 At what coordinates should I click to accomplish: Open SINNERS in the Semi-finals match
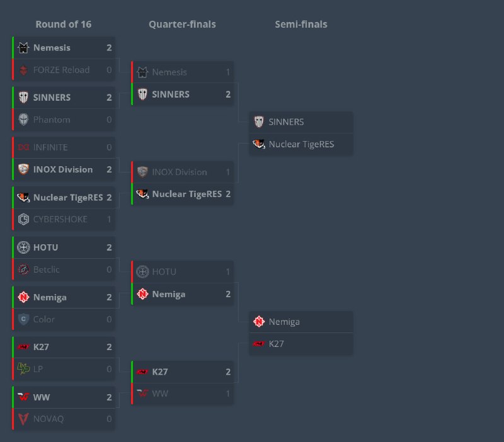301,122
